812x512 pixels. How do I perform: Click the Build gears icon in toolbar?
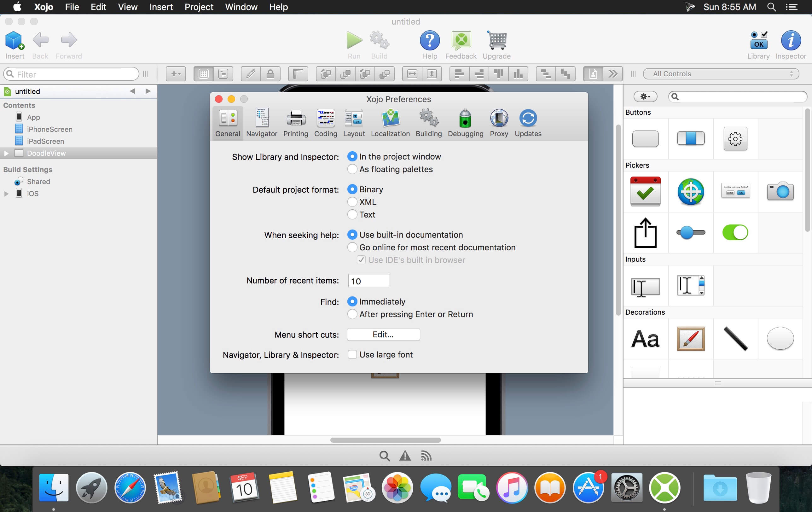[x=379, y=40]
